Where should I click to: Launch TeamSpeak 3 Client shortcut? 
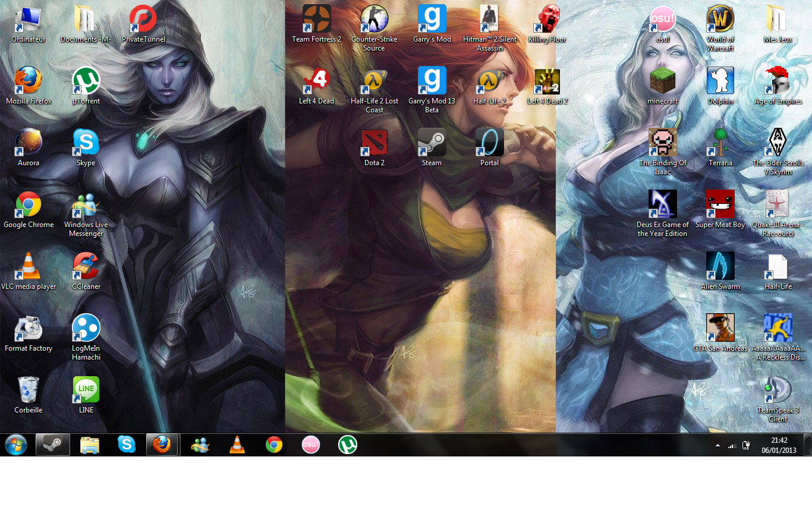(778, 400)
